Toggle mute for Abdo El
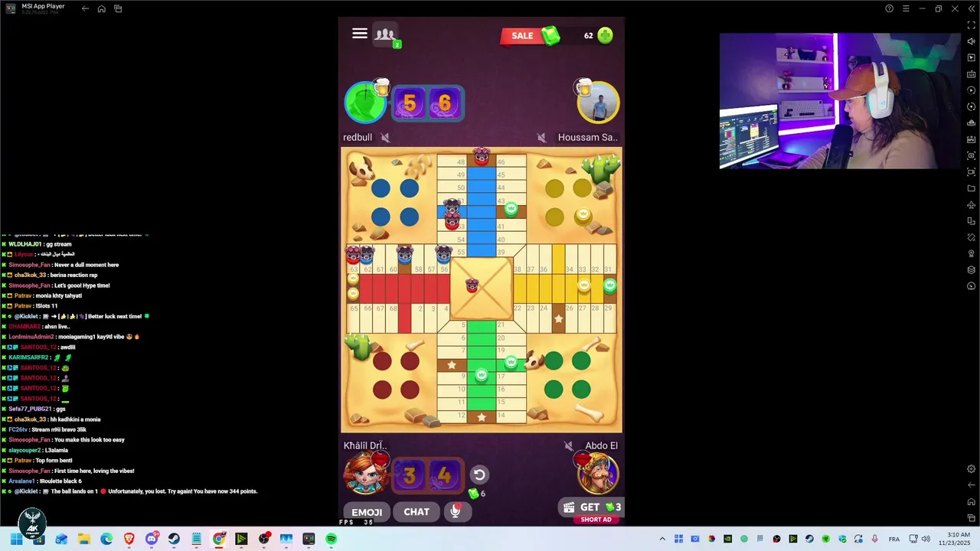The image size is (980, 551). click(x=568, y=445)
